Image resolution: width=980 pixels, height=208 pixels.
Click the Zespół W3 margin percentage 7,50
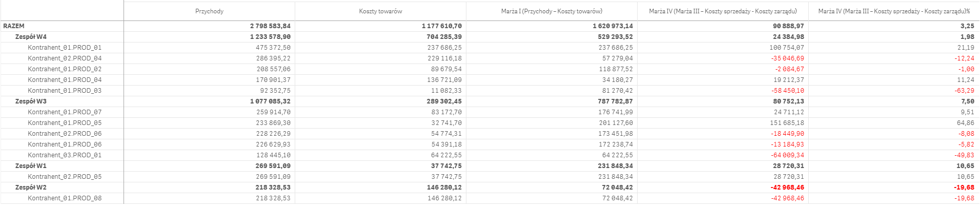coord(967,101)
